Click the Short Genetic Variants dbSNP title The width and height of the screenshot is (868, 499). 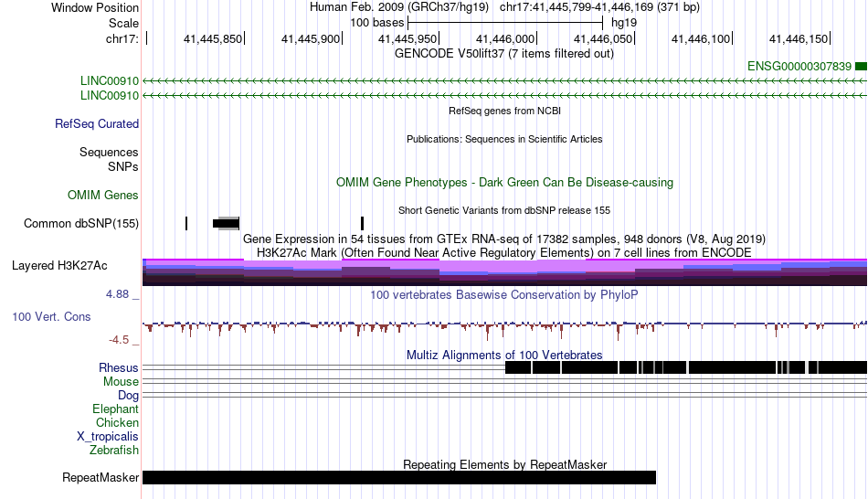point(504,210)
